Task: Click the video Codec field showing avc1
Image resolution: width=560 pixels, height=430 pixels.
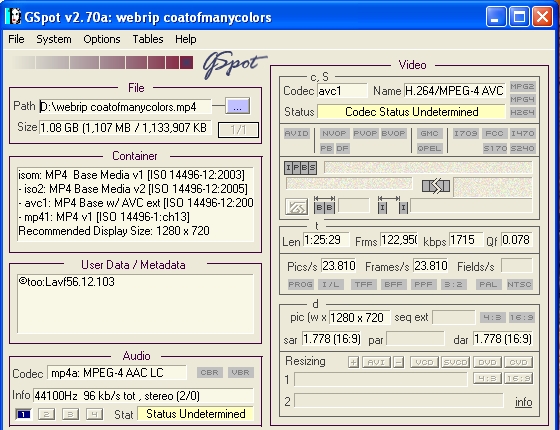Action: click(342, 91)
